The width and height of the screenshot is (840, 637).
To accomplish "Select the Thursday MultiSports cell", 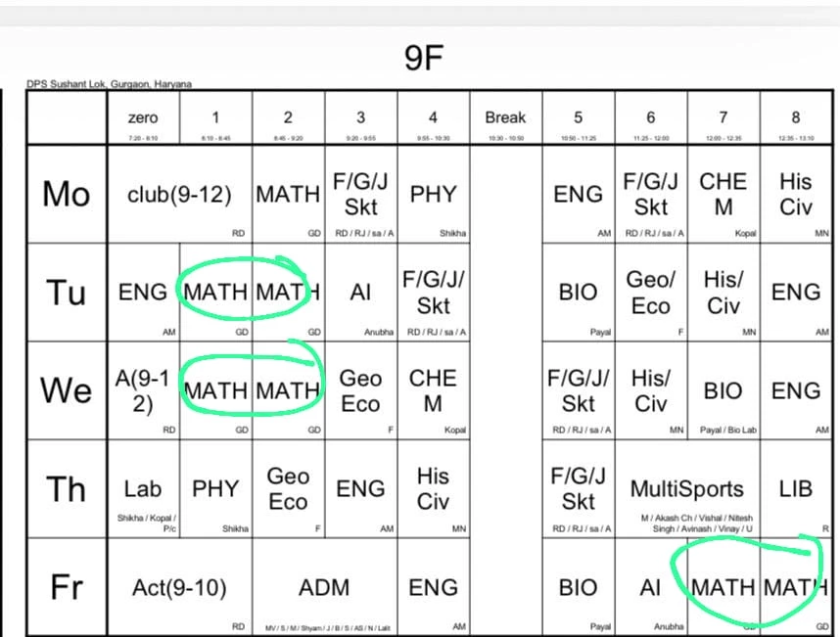I will tap(686, 489).
